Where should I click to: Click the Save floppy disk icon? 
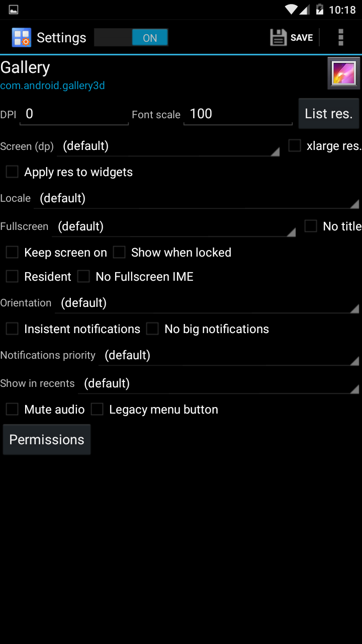tap(278, 38)
